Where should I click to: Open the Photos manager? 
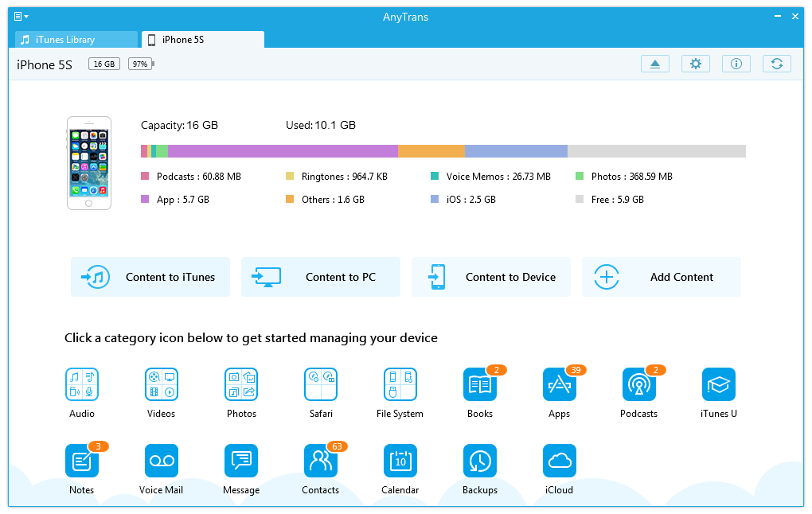[240, 384]
